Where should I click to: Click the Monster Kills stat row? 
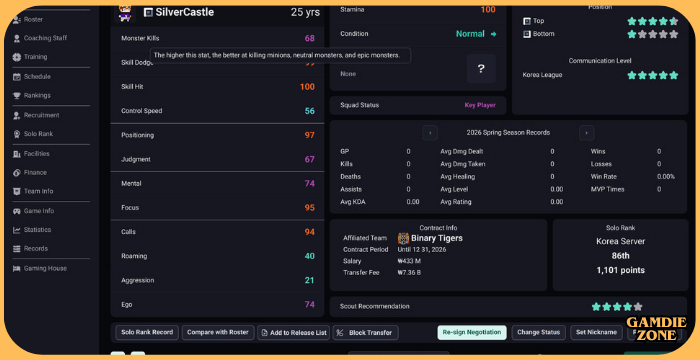pyautogui.click(x=217, y=38)
